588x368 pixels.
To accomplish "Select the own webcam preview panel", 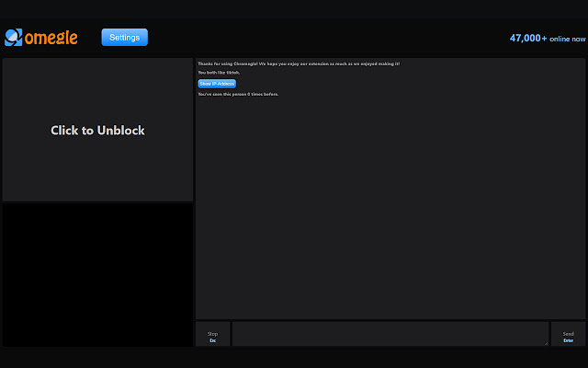I will (97, 275).
